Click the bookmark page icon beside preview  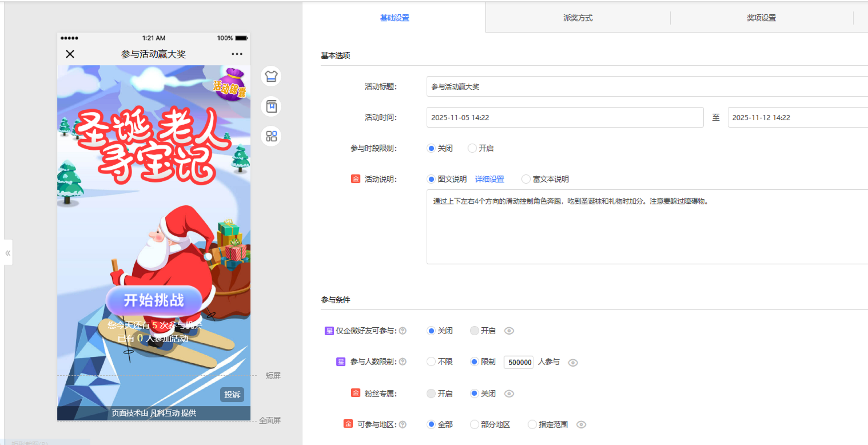click(x=271, y=107)
